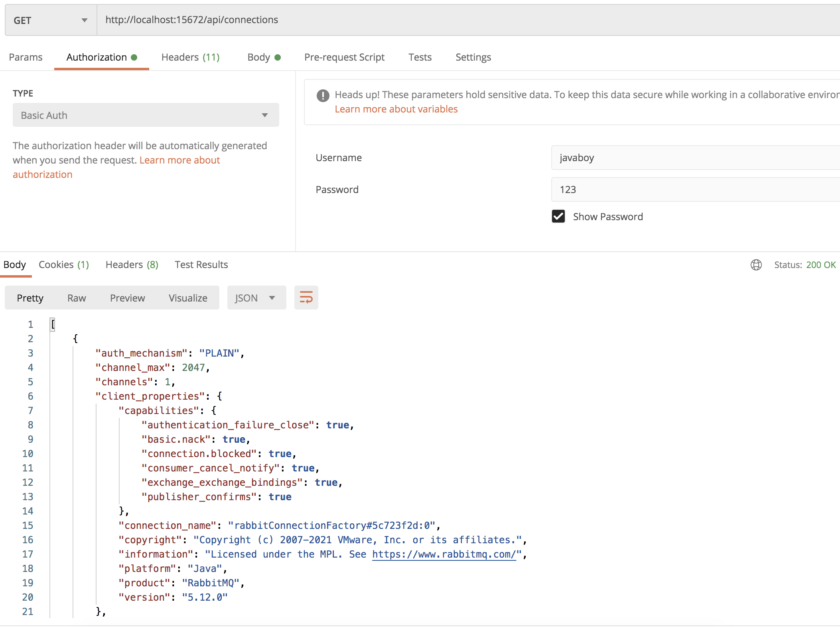The image size is (840, 627).
Task: Open the Pre-request Script tab
Action: coord(344,57)
